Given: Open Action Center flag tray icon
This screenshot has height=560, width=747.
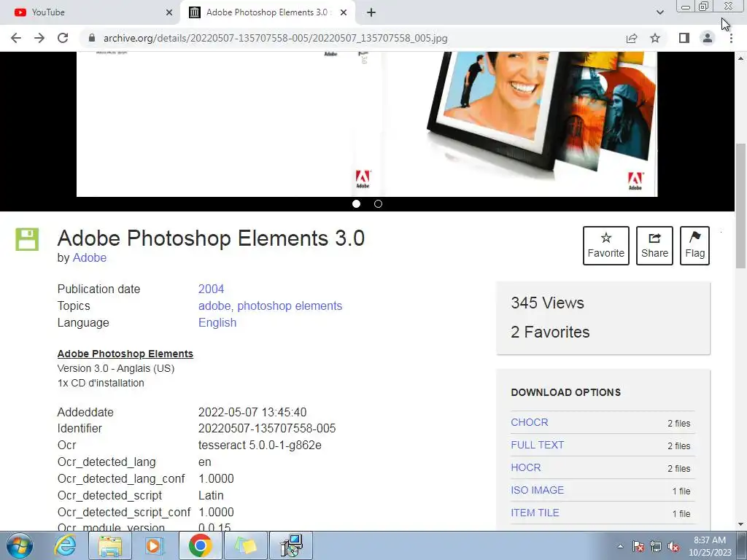Looking at the screenshot, I should [x=638, y=546].
